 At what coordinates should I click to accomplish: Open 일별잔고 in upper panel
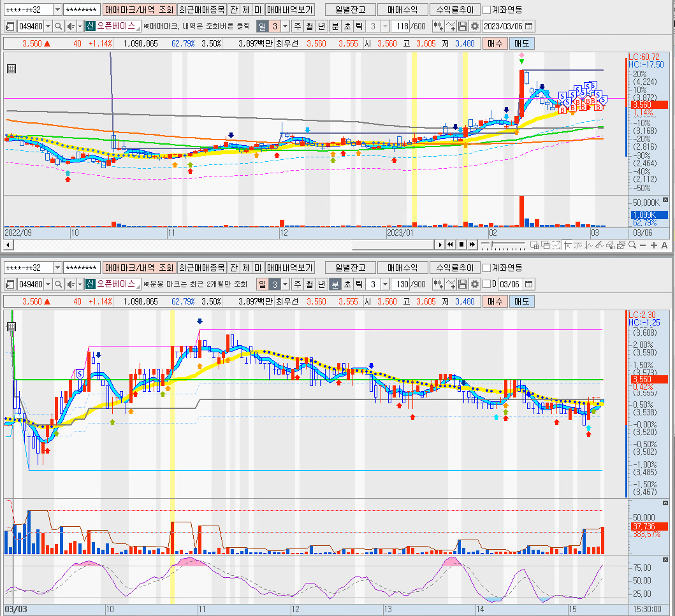[351, 10]
